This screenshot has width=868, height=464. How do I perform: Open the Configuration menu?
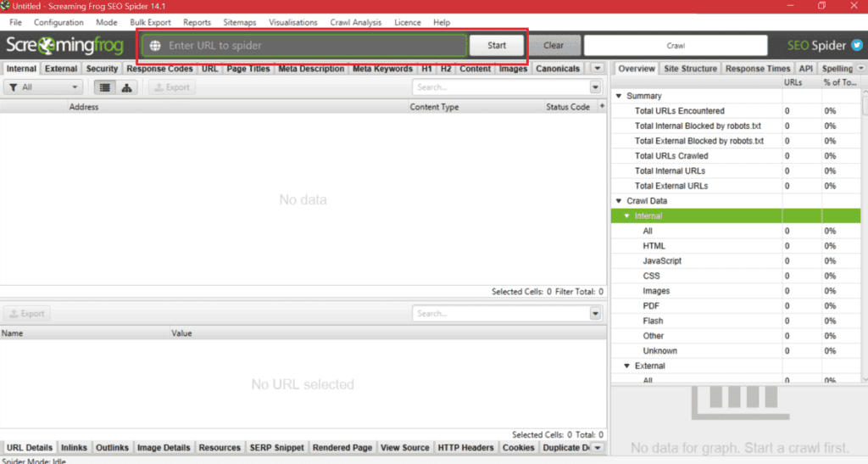tap(58, 23)
